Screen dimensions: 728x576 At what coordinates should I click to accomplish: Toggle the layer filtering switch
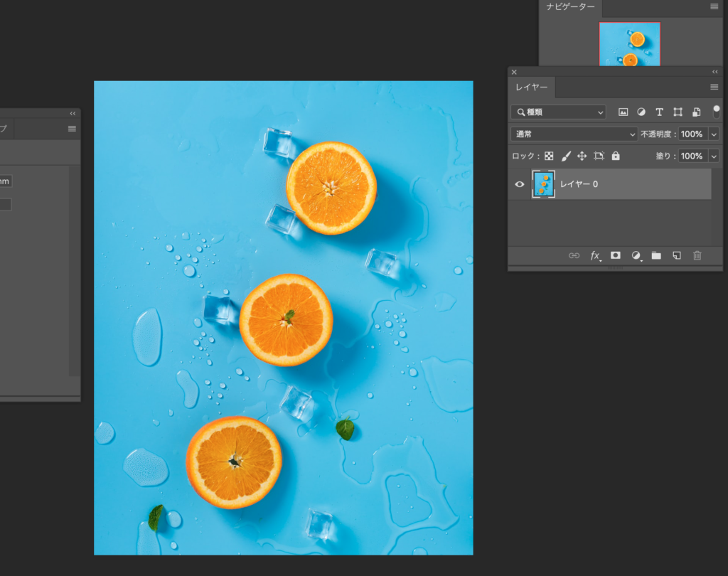tap(716, 112)
